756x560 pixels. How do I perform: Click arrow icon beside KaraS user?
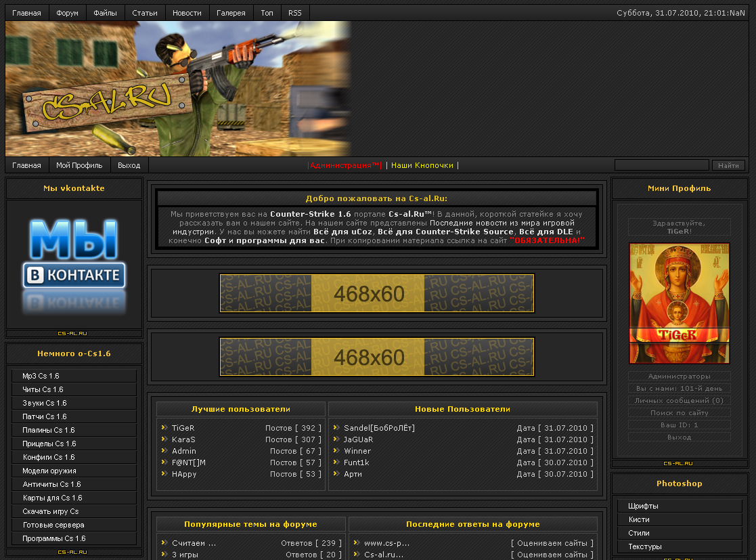point(164,439)
